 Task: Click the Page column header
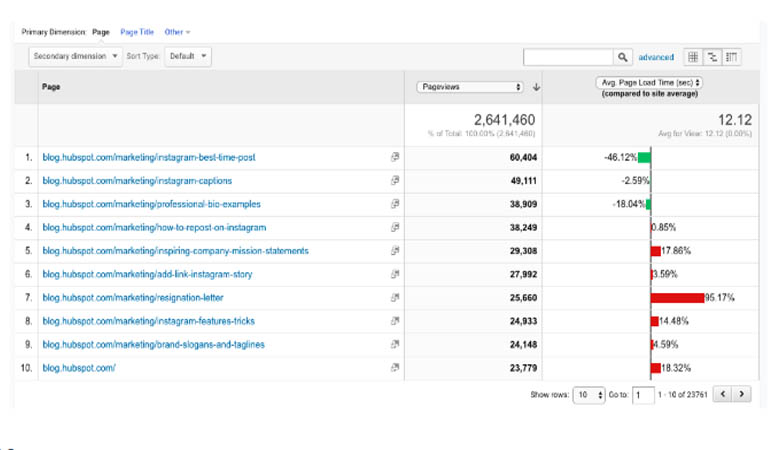(x=51, y=87)
